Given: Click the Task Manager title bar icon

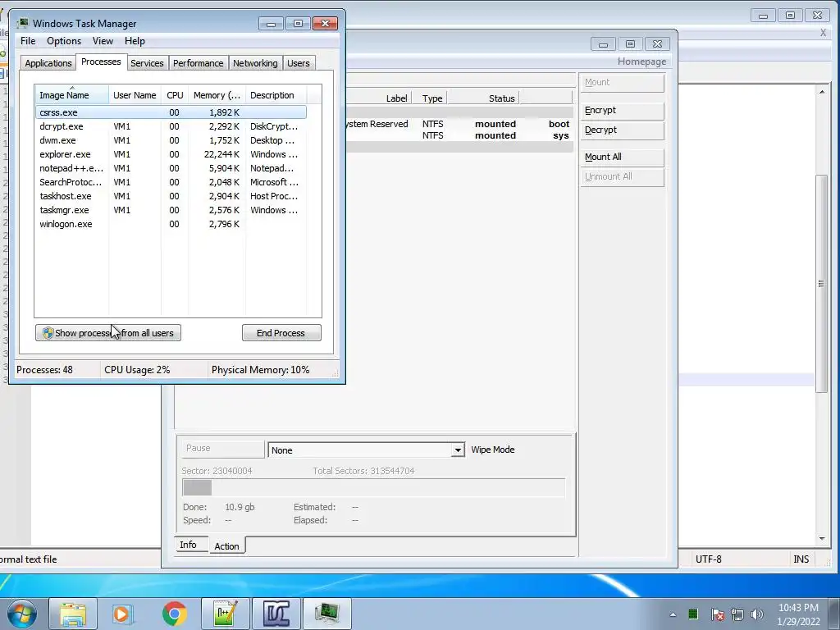Looking at the screenshot, I should (x=23, y=23).
